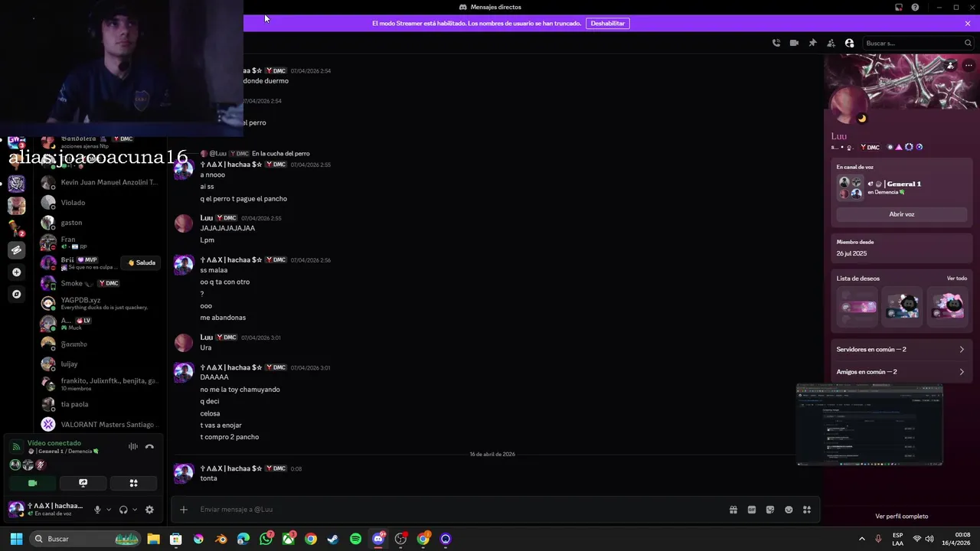This screenshot has height=551, width=980.
Task: Start a voice call with Luu
Action: [x=776, y=43]
